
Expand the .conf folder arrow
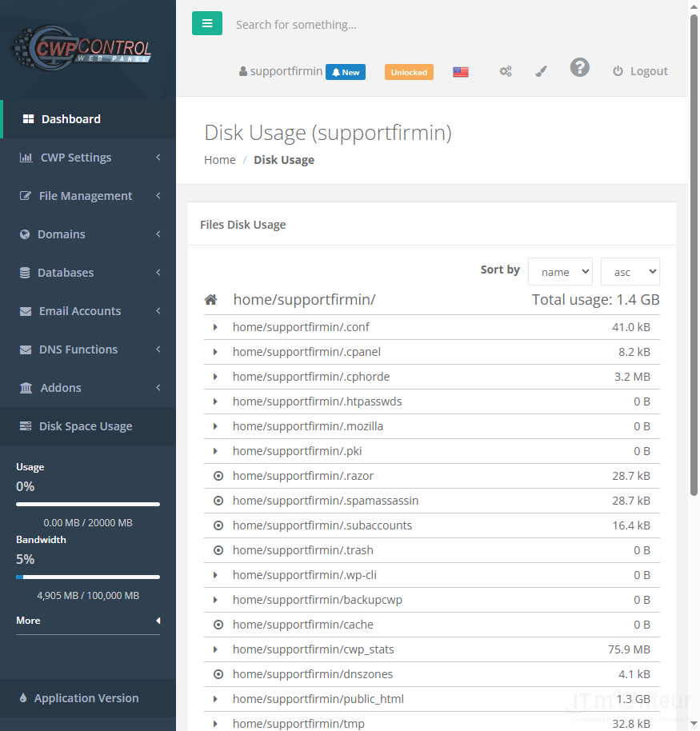click(215, 327)
